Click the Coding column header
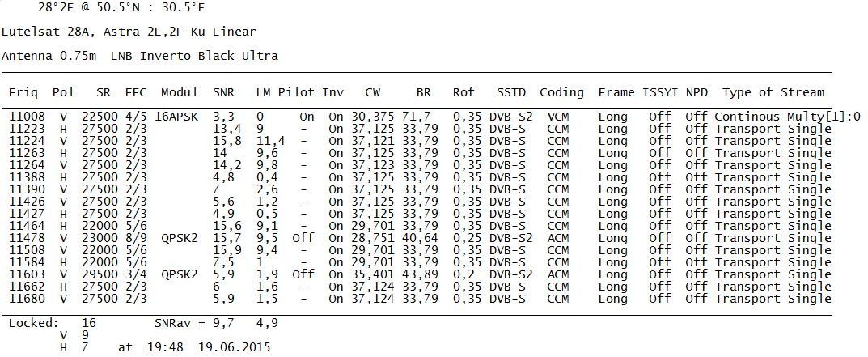 pos(562,92)
